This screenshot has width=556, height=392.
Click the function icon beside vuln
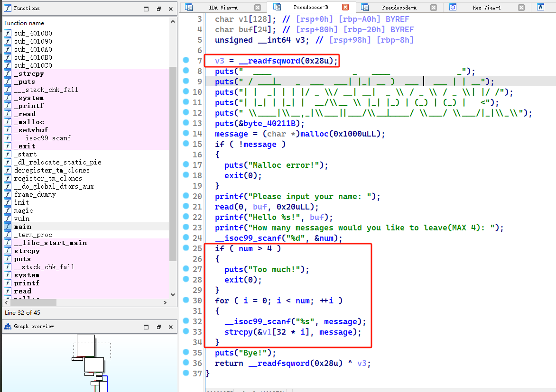(x=8, y=219)
